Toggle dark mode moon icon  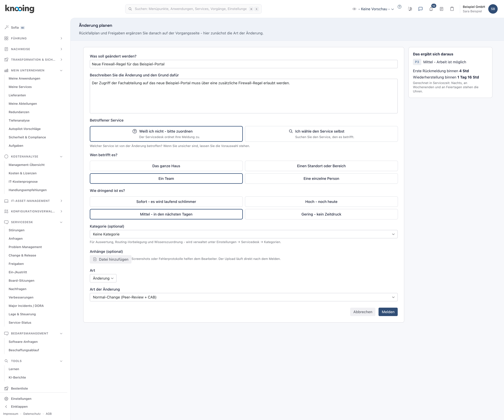(410, 9)
